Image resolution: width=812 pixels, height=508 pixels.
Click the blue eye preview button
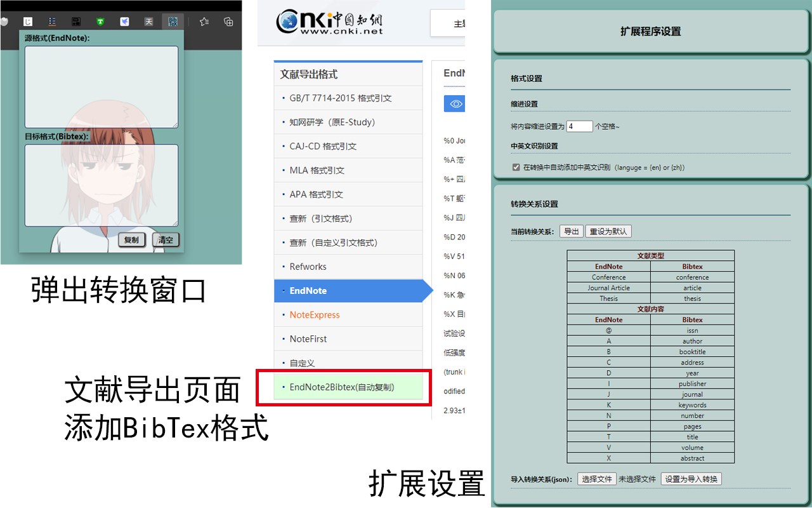tap(454, 104)
